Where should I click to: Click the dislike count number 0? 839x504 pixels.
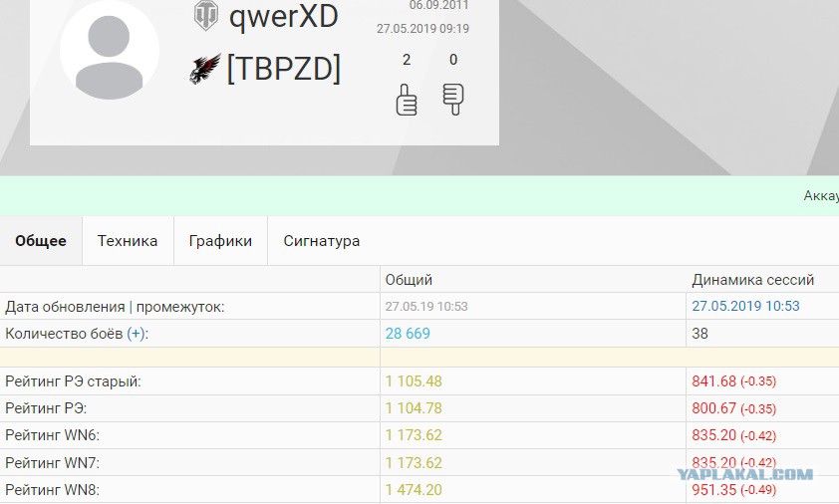tap(453, 60)
